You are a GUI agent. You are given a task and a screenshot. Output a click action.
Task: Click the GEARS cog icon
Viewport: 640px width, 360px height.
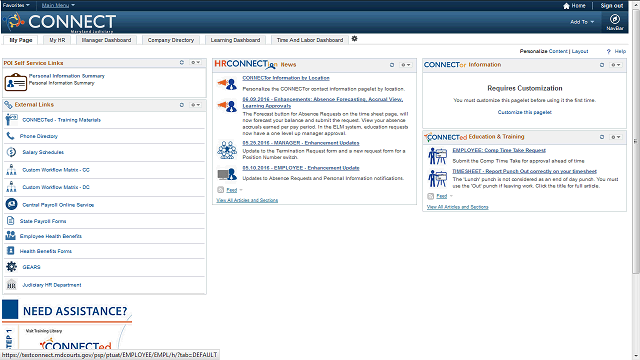[x=11, y=267]
